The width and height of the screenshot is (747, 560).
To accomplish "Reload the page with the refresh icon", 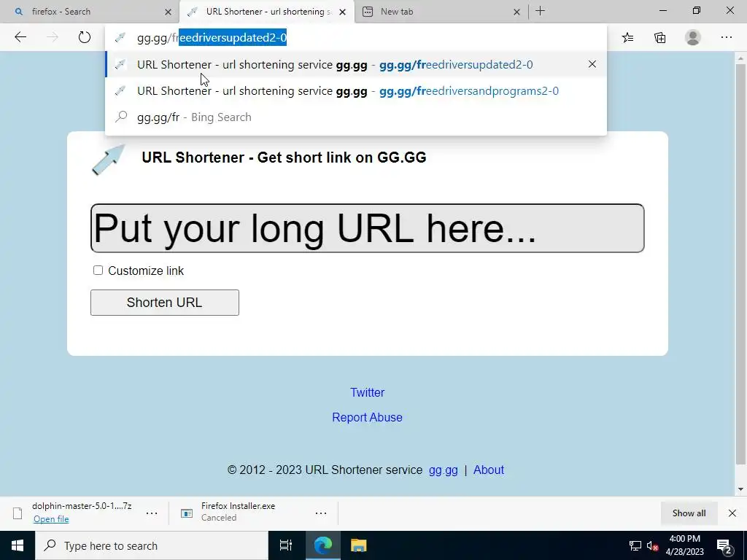I will (85, 37).
